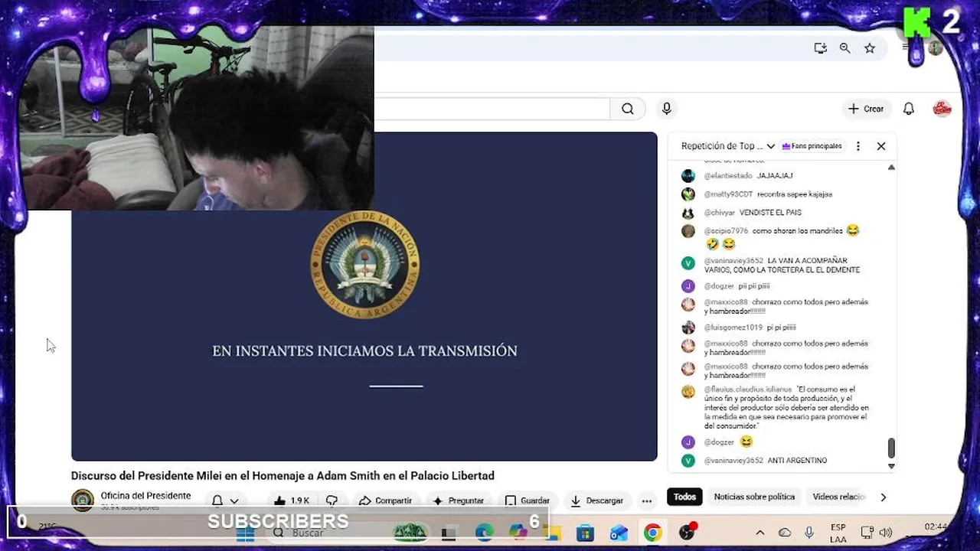Click the YouTube search magnifier button
980x551 pixels.
pyautogui.click(x=628, y=109)
